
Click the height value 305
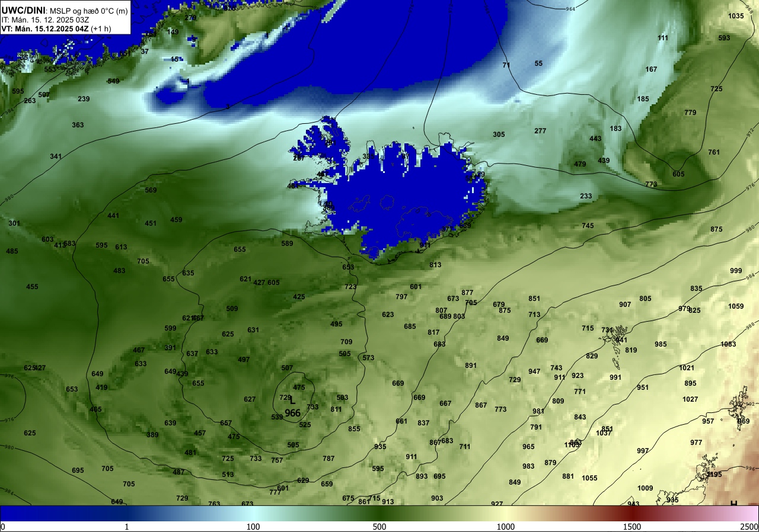click(499, 134)
